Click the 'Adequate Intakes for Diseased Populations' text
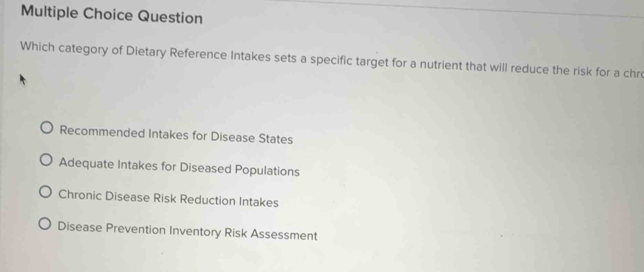 click(179, 166)
